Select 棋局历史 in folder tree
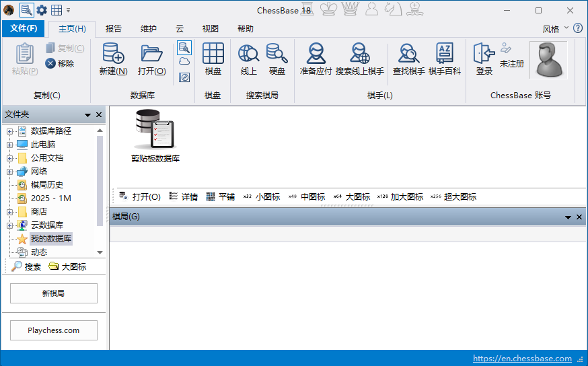The image size is (588, 366). coord(47,185)
